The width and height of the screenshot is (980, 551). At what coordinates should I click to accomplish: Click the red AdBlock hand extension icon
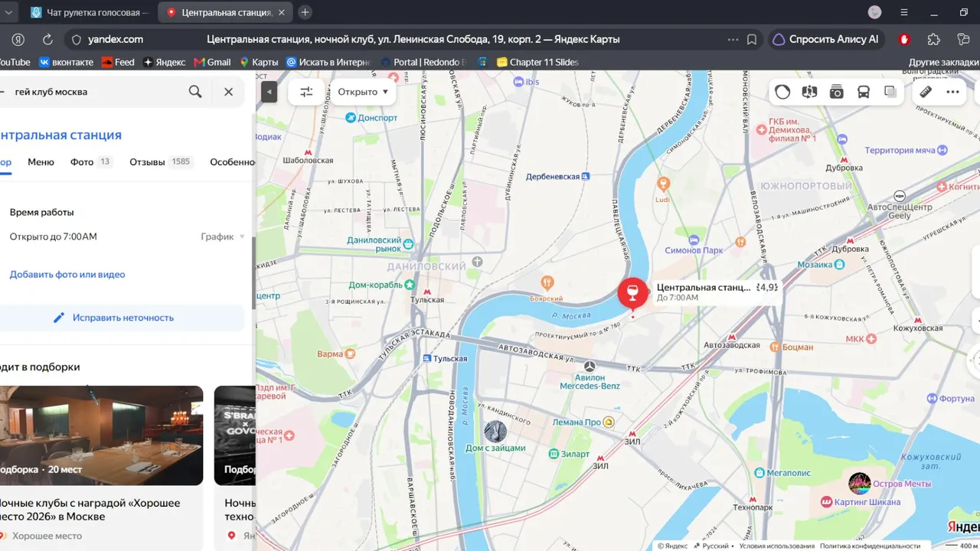coord(904,40)
